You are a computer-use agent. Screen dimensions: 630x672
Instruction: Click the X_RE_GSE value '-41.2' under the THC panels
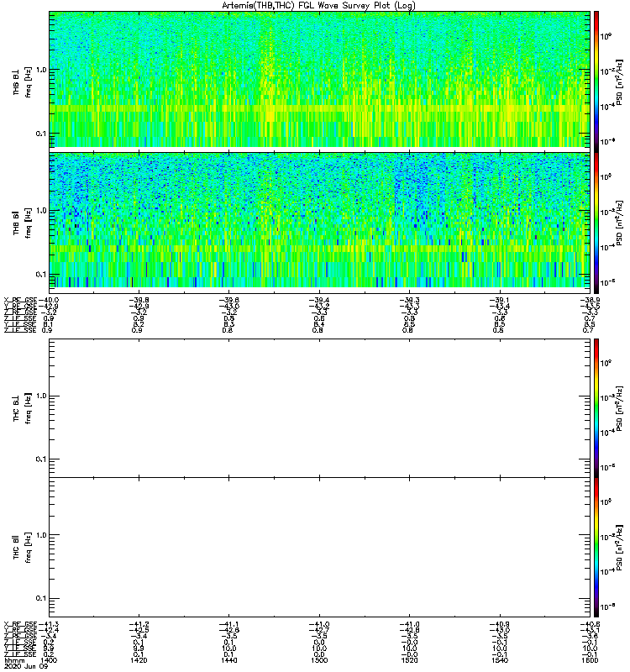(139, 624)
